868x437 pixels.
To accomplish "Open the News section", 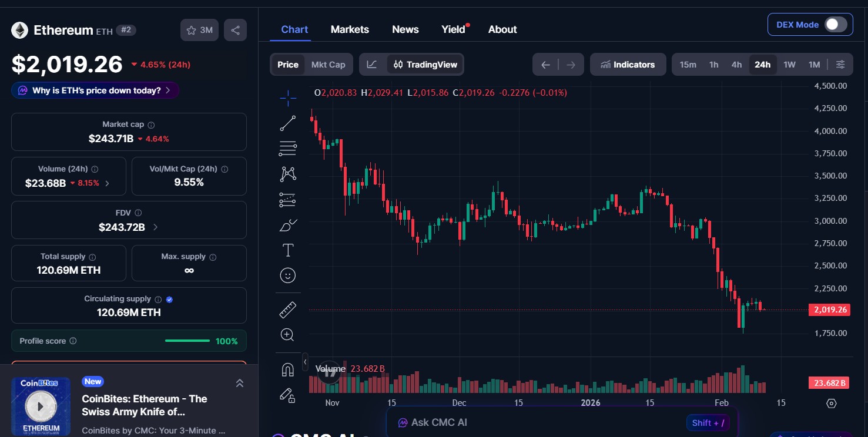I will (405, 29).
